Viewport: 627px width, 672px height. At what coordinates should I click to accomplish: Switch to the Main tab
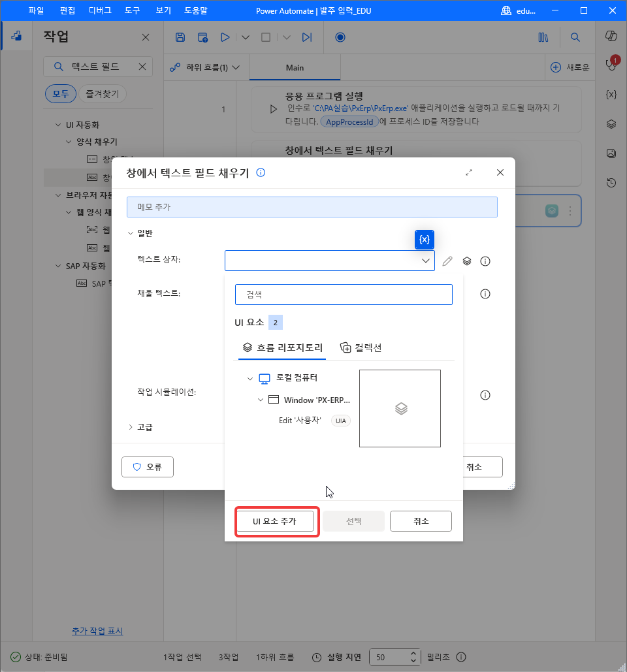tap(295, 68)
